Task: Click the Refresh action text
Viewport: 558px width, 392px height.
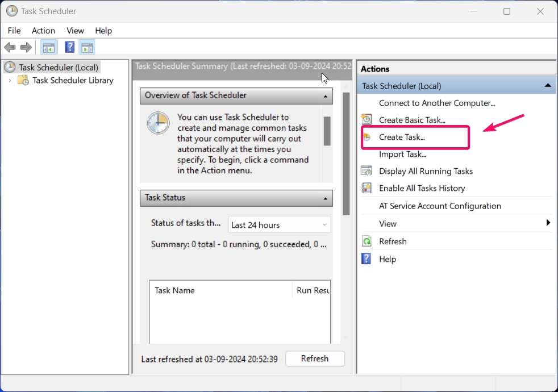Action: pyautogui.click(x=393, y=241)
